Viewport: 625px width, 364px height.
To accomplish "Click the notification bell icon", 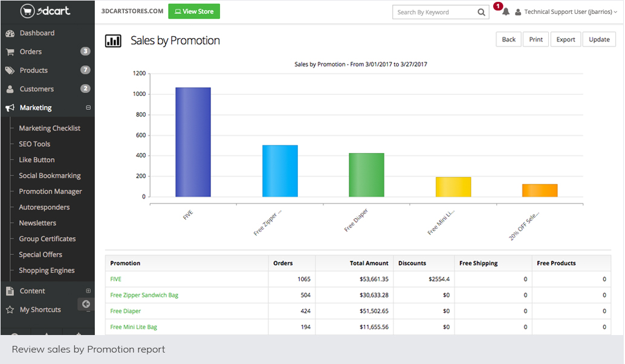I will (x=506, y=12).
